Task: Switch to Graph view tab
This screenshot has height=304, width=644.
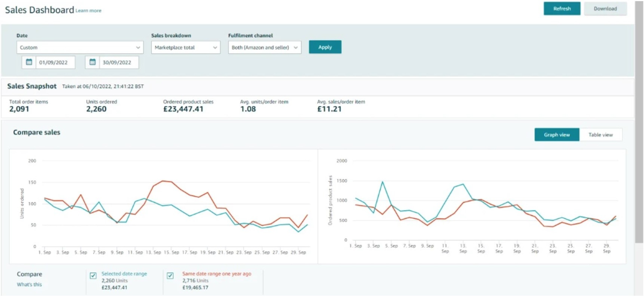Action: (x=557, y=135)
